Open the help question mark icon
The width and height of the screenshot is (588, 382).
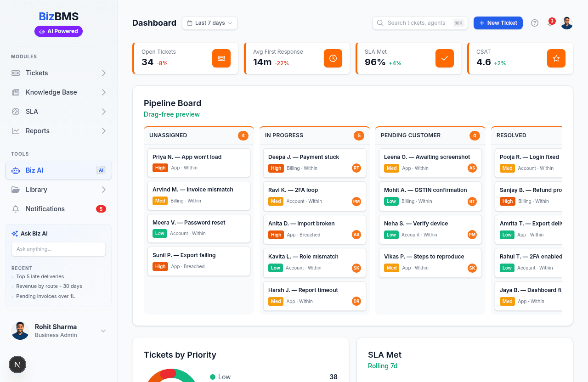[x=534, y=23]
